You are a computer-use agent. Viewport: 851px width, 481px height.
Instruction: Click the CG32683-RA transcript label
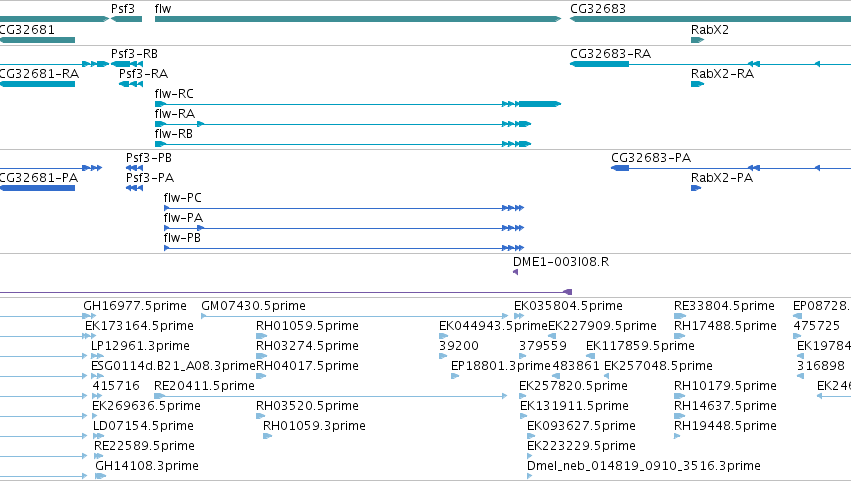610,54
